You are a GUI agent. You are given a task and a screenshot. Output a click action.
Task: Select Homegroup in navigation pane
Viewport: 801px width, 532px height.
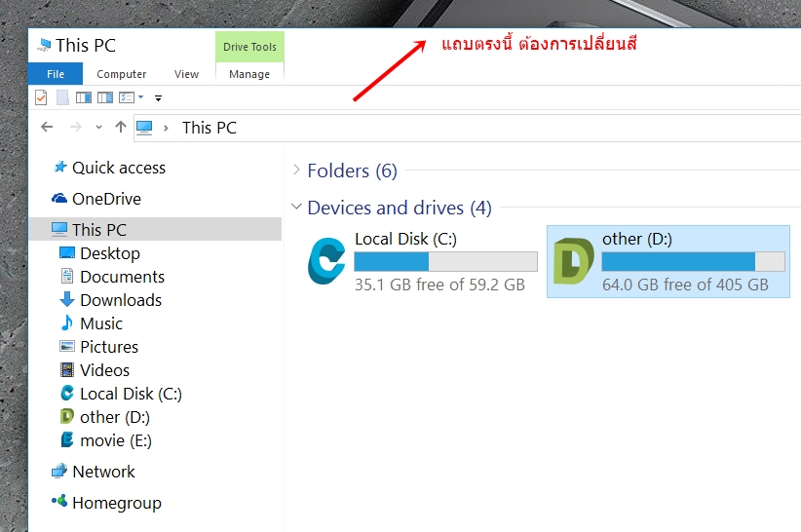(x=117, y=503)
